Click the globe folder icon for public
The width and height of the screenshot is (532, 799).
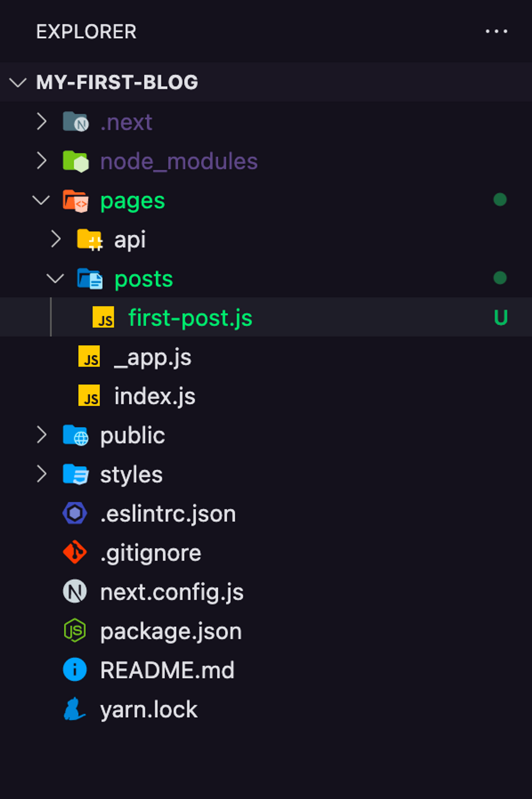[76, 435]
